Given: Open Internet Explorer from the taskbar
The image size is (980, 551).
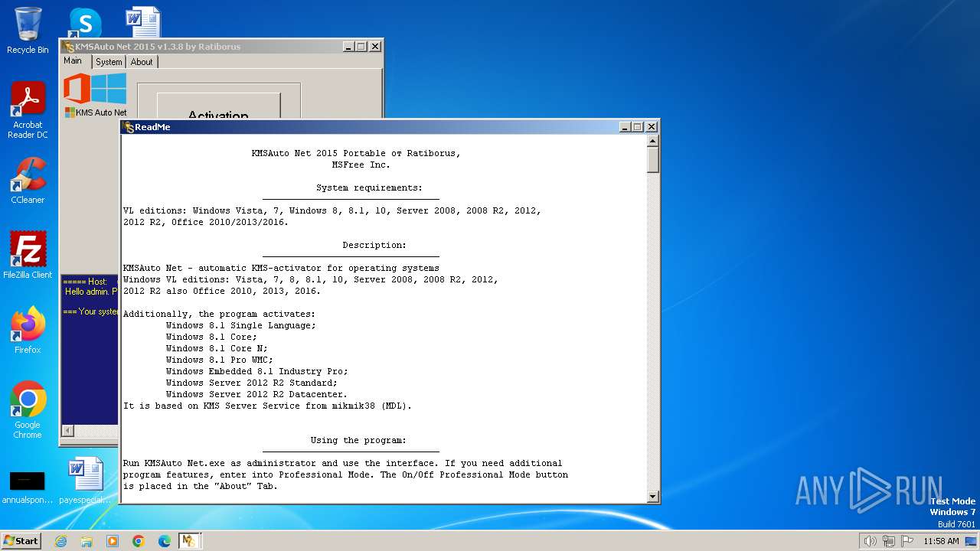Looking at the screenshot, I should tap(60, 541).
